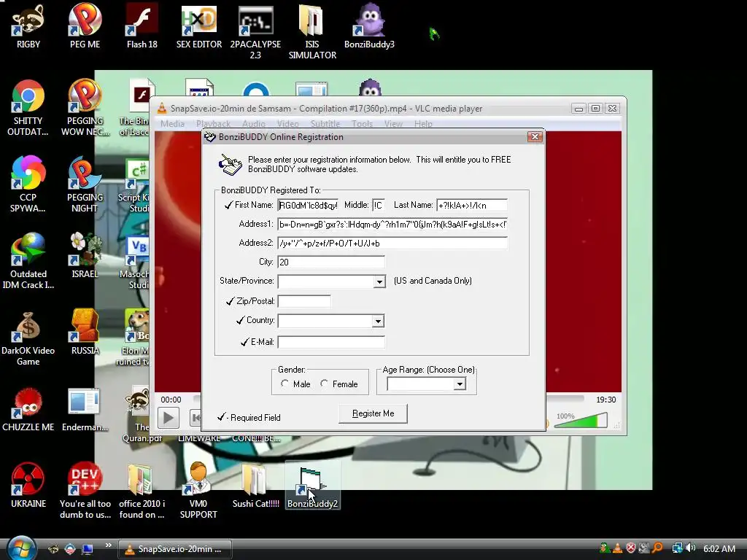Click the VLC cone tray icon

(x=617, y=548)
